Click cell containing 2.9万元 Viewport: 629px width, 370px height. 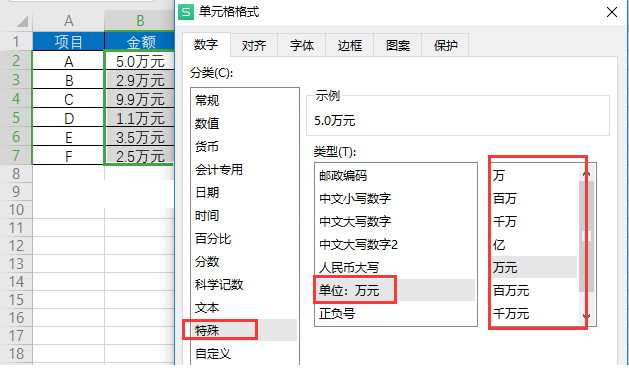[140, 80]
